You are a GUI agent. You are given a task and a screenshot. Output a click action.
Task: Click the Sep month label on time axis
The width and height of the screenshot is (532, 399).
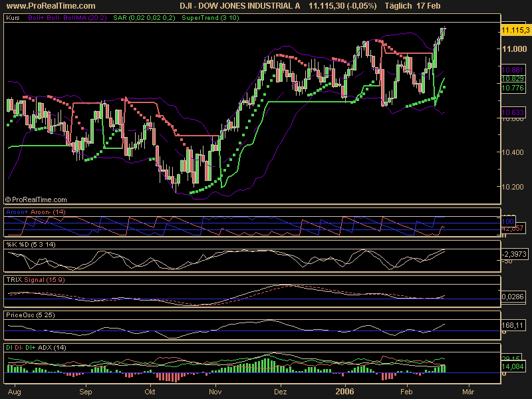(86, 392)
